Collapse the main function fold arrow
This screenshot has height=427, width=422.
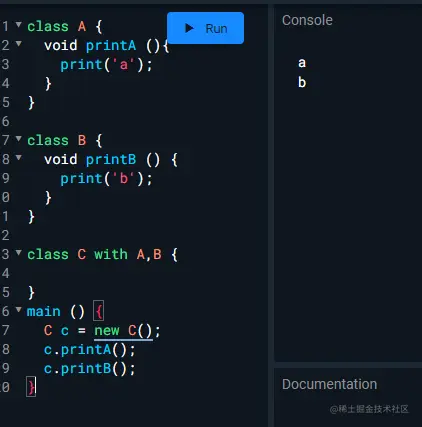coord(19,310)
